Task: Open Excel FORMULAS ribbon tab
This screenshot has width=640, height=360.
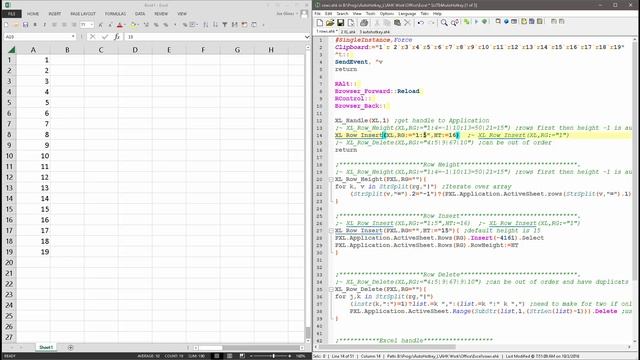Action: [x=116, y=14]
